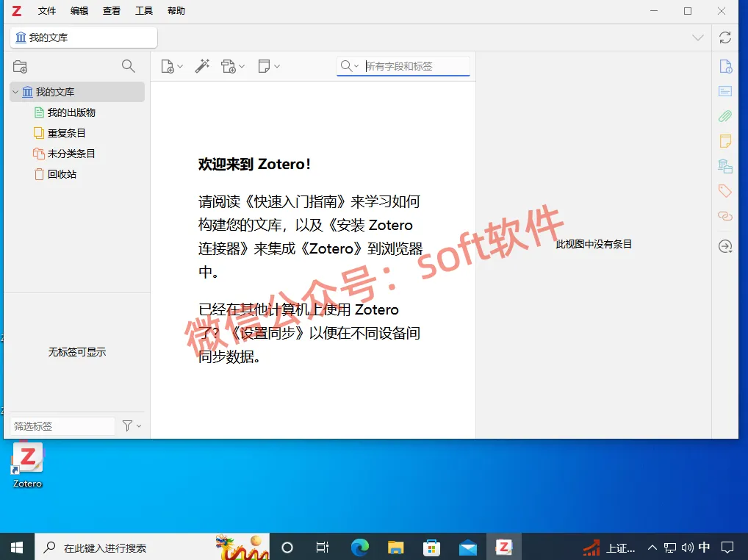This screenshot has height=560, width=748.
Task: Open Mail app from taskbar
Action: (467, 548)
